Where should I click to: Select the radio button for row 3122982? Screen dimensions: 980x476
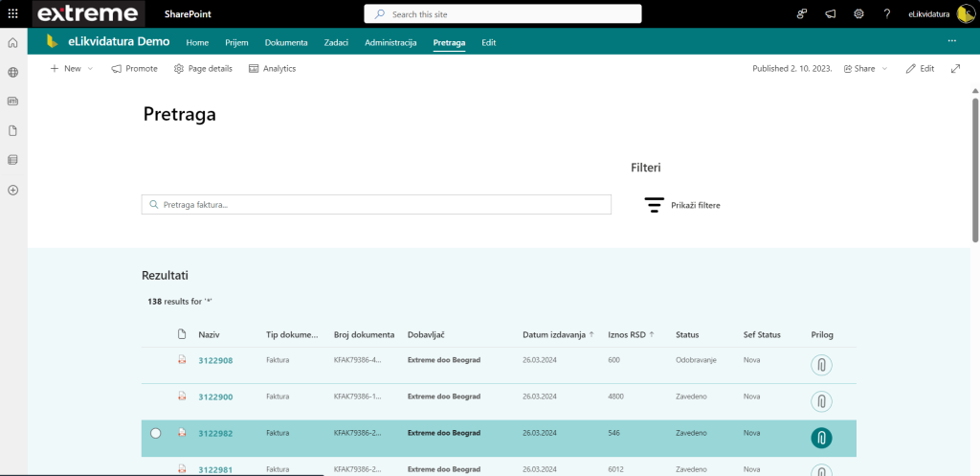(x=156, y=434)
